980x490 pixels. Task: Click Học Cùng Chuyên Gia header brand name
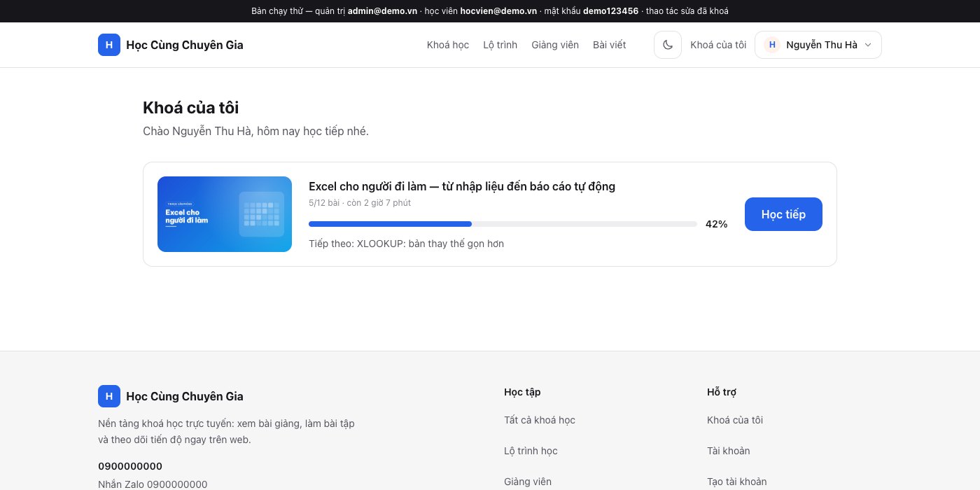185,45
